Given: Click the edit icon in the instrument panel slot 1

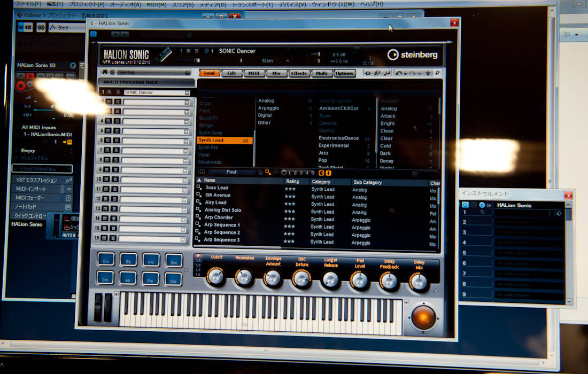Looking at the screenshot, I should (x=482, y=205).
